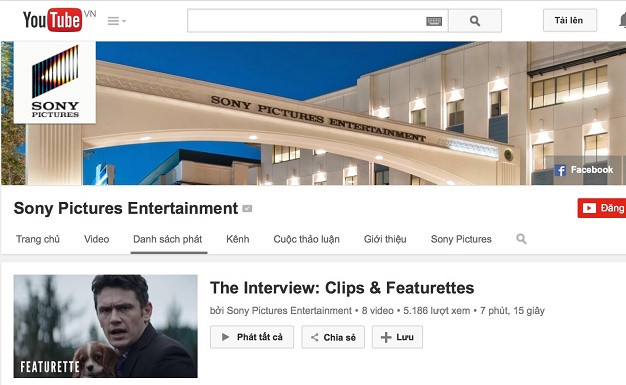The height and width of the screenshot is (385, 626).
Task: Open the on-screen keyboard icon in the search box
Action: (x=434, y=21)
